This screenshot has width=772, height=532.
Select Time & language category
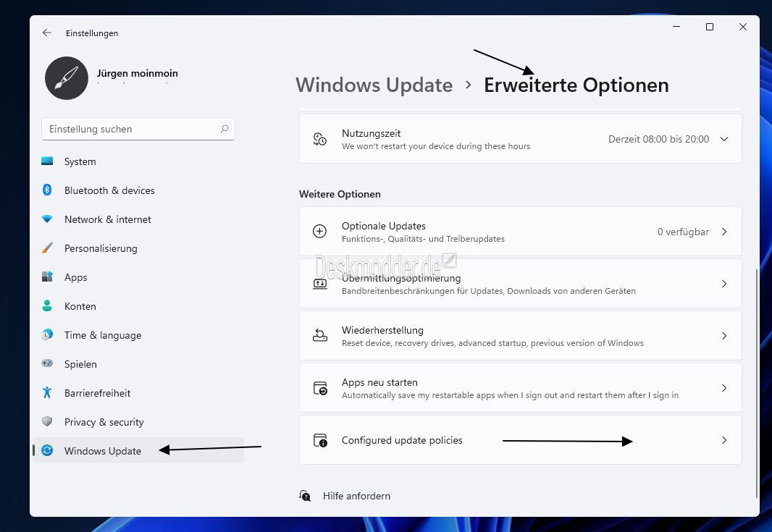pyautogui.click(x=138, y=335)
